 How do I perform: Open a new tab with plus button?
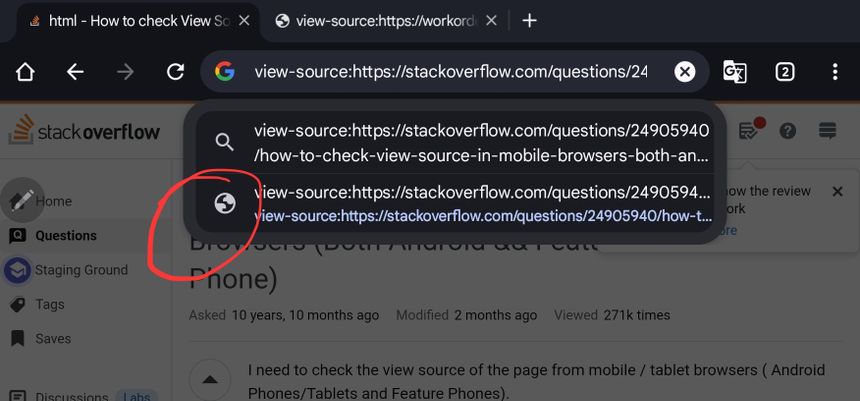point(530,21)
